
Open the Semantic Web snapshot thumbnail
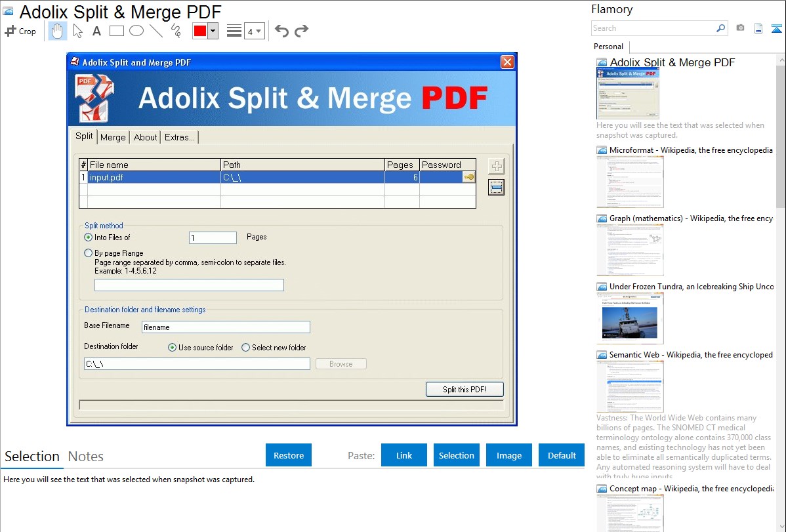click(630, 386)
